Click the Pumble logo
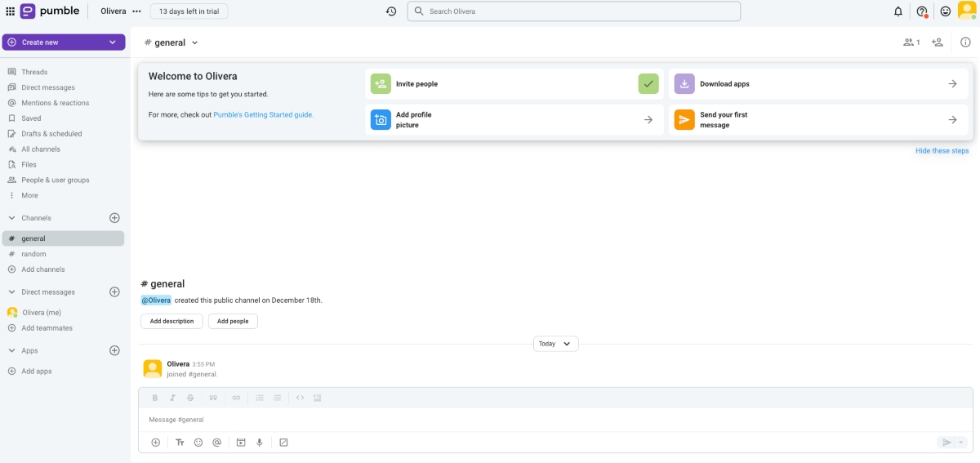 click(x=51, y=11)
